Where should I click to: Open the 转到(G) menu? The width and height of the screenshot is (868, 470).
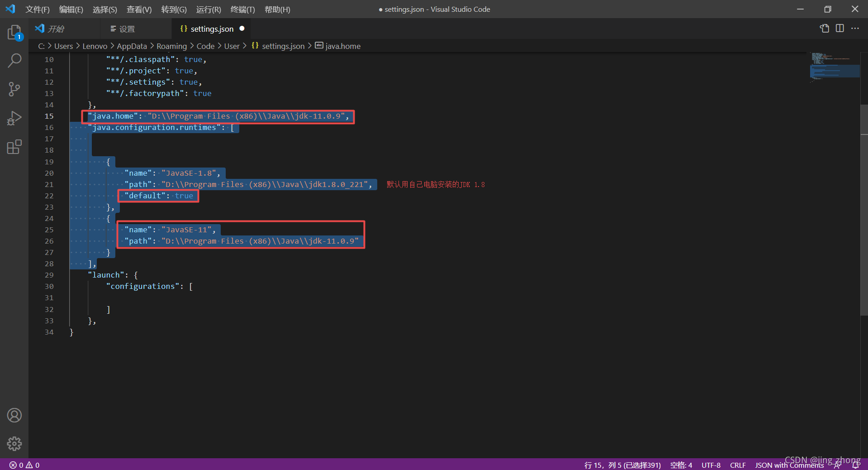[x=174, y=10]
